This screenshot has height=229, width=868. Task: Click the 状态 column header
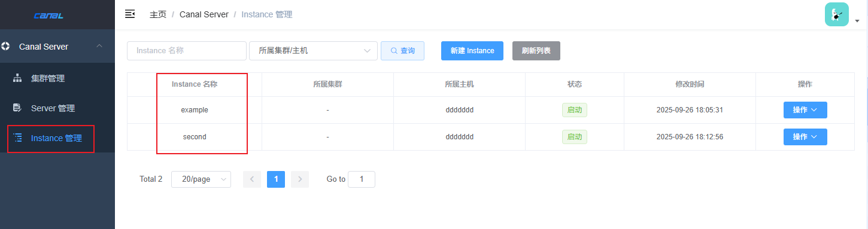click(575, 84)
